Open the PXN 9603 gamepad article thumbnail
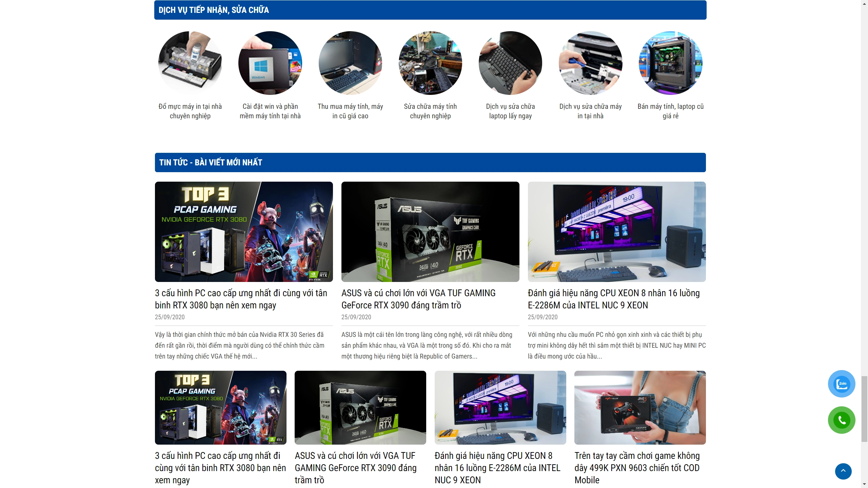The image size is (868, 488). pos(640,408)
